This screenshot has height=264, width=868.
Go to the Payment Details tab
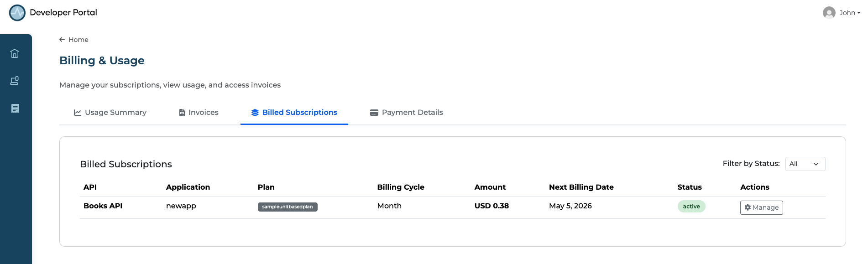pos(412,113)
